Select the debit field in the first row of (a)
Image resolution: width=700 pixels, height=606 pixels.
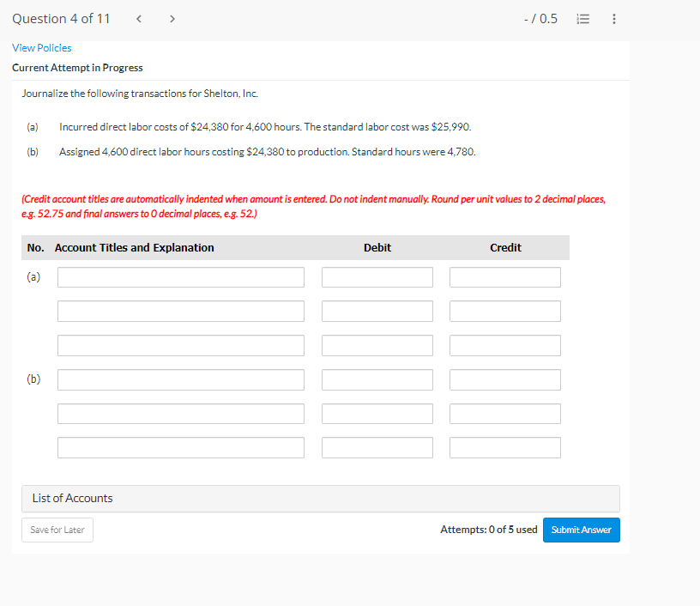(377, 276)
